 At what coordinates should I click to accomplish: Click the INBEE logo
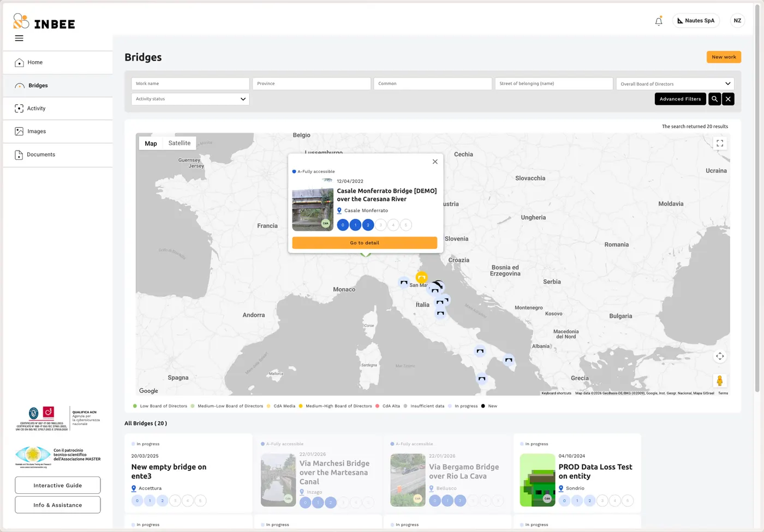(x=44, y=21)
